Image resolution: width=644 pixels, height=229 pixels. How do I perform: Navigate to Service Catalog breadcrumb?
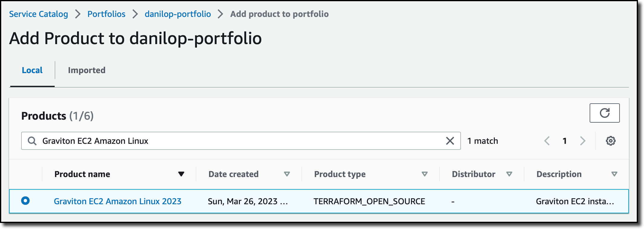[x=38, y=14]
